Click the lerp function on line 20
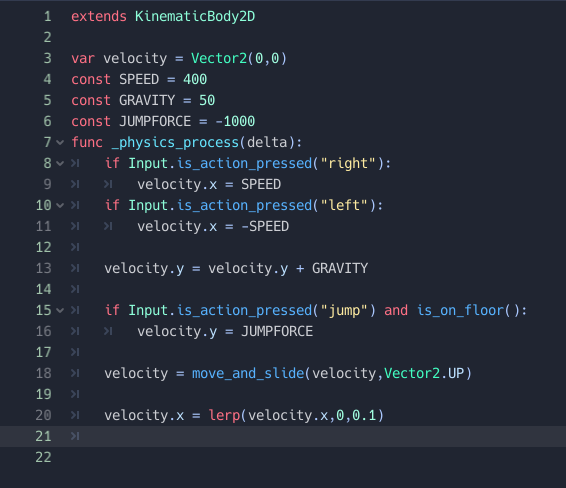The width and height of the screenshot is (566, 488). pos(224,415)
